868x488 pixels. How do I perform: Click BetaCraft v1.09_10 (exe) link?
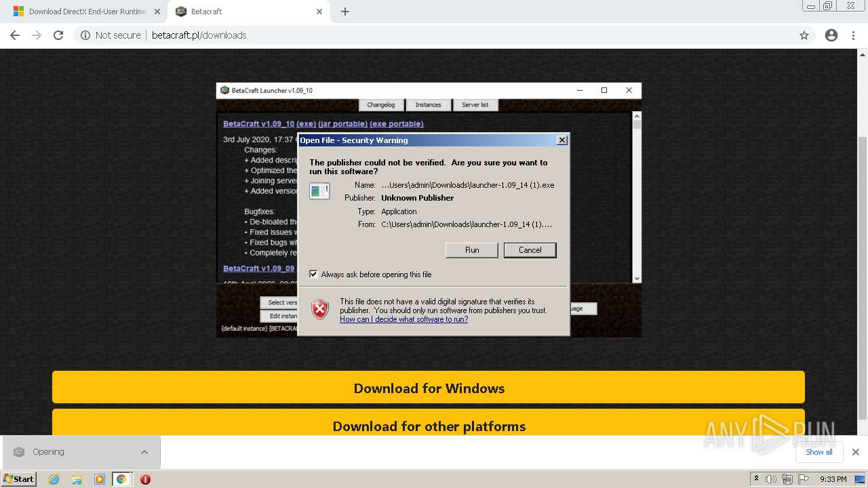pos(269,124)
